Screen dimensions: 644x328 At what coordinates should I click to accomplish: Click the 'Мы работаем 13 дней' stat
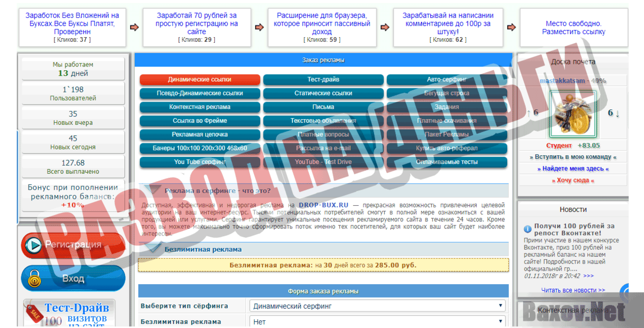pos(73,69)
